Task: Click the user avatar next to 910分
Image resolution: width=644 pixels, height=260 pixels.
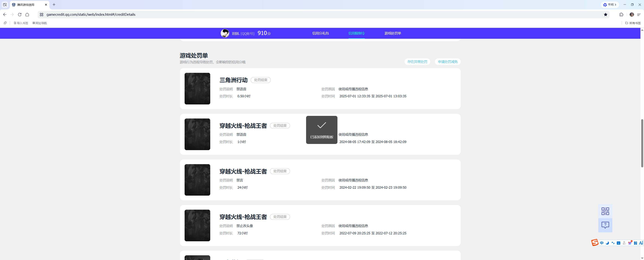Action: 225,33
